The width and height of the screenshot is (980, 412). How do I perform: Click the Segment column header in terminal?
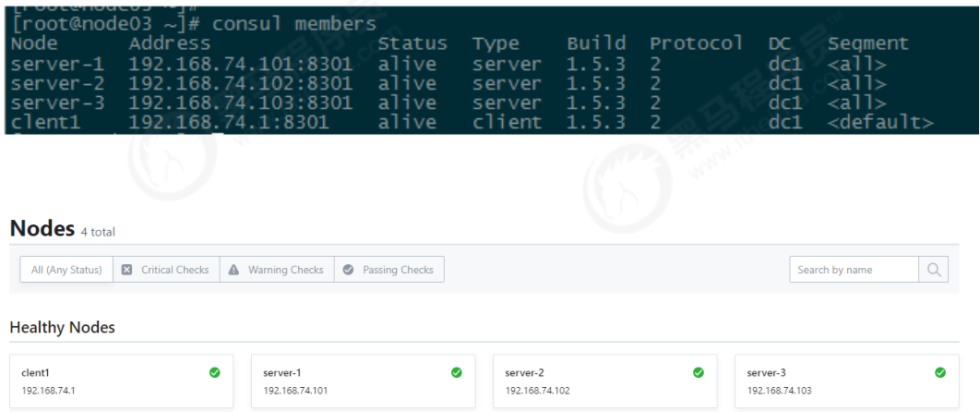[868, 45]
